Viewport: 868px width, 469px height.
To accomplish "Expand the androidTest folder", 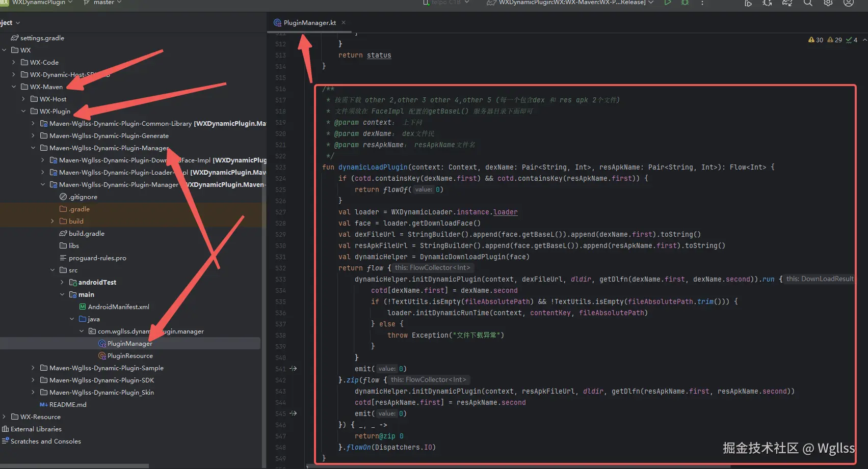I will 62,283.
